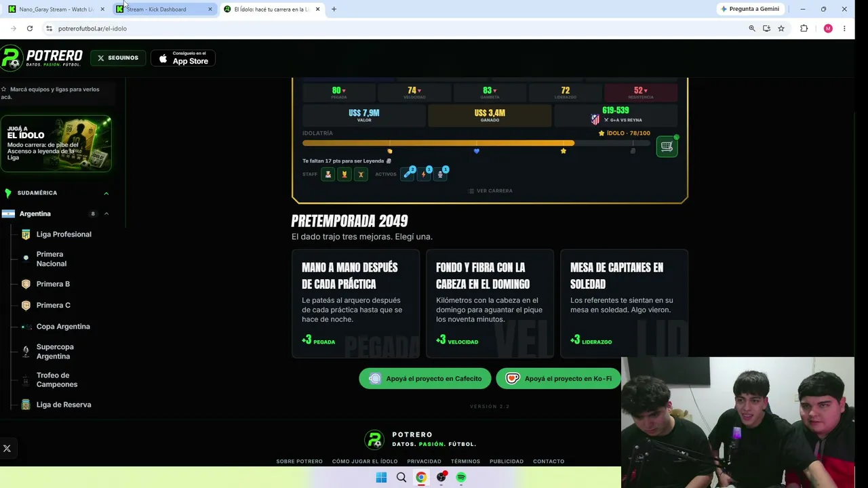
Task: Reload the page with the refresh icon
Action: tap(30, 28)
